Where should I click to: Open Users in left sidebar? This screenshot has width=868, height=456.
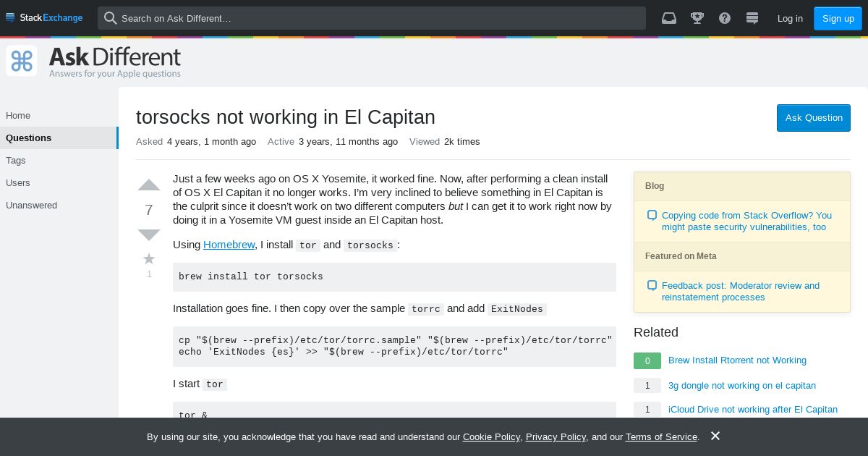58,183
